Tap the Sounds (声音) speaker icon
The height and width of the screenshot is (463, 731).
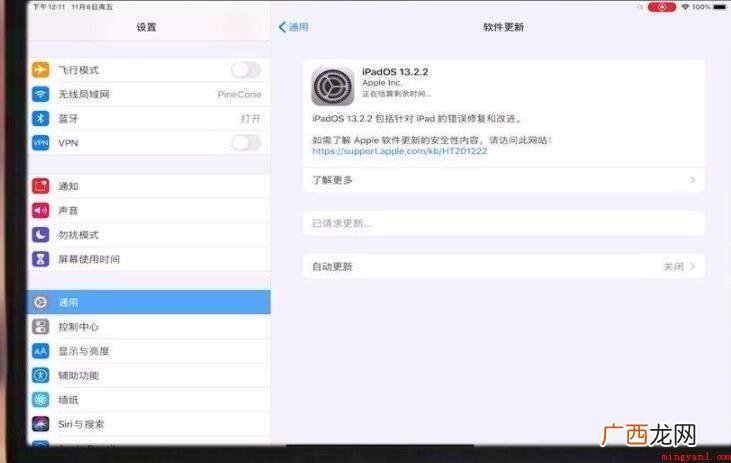(x=41, y=210)
